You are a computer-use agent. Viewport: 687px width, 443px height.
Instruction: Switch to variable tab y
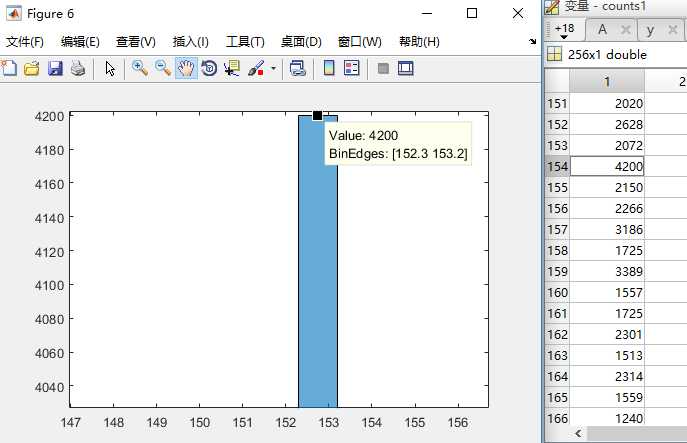pos(650,30)
